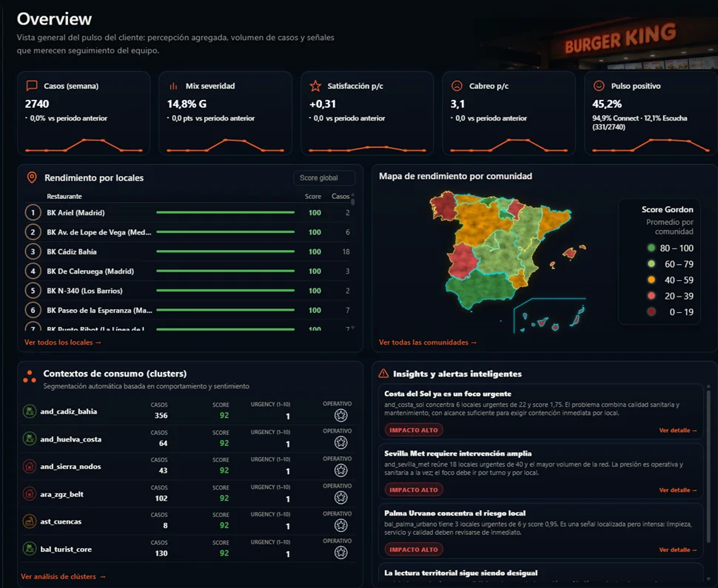Select the BK N-340 (Los Barrios) row

[188, 291]
